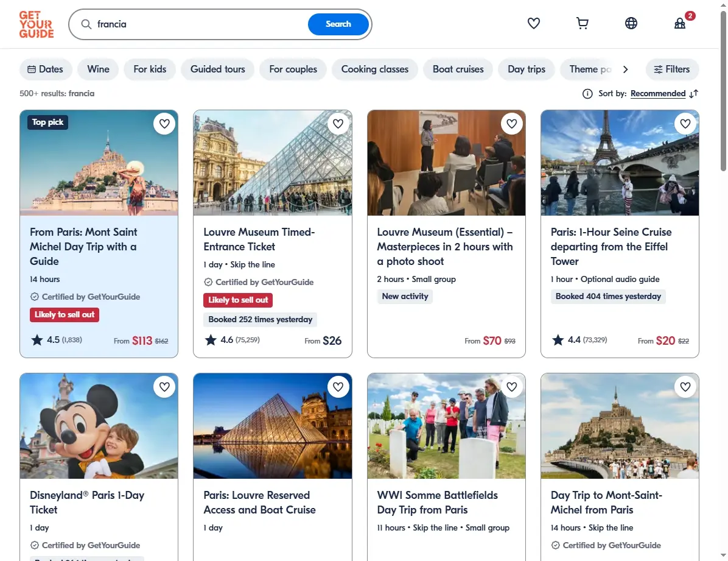This screenshot has height=561, width=728.
Task: Save Day Trip to Mont-Saint-Michel to wishlist
Action: click(685, 387)
